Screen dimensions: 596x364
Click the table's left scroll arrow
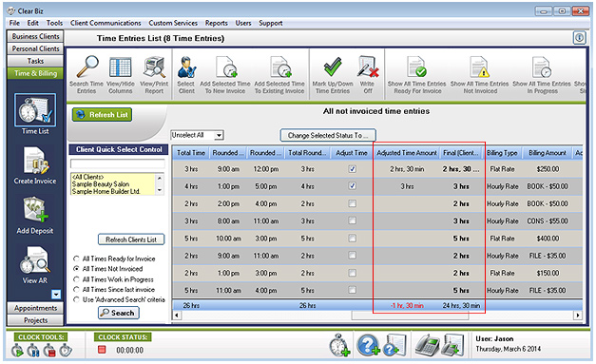(177, 315)
